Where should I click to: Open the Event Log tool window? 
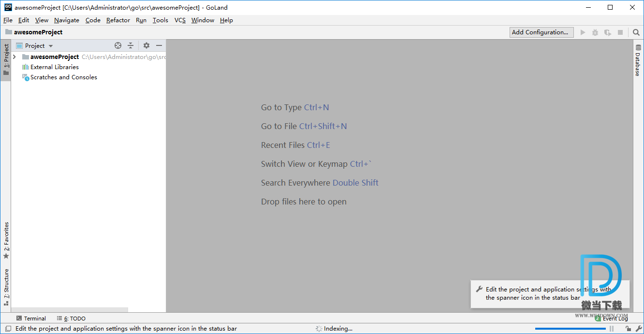[x=612, y=319]
